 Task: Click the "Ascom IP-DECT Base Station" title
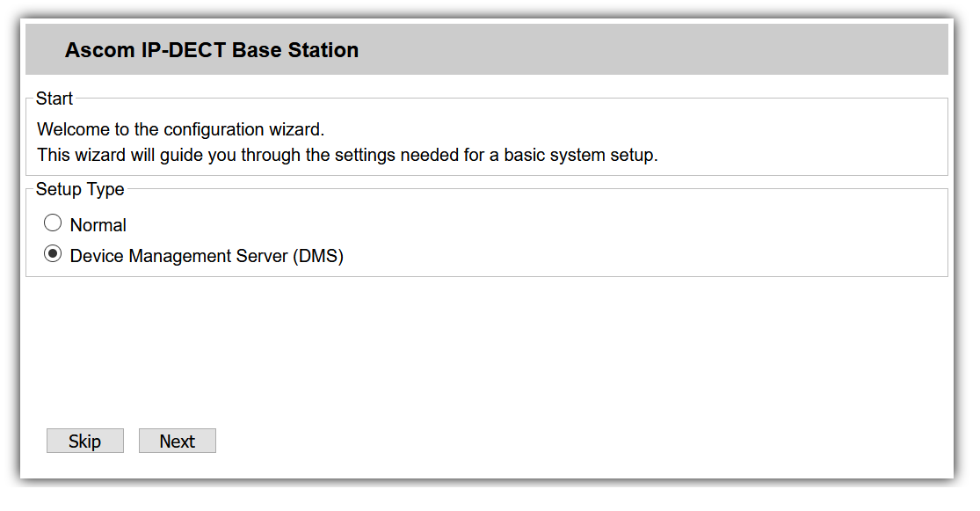(211, 50)
